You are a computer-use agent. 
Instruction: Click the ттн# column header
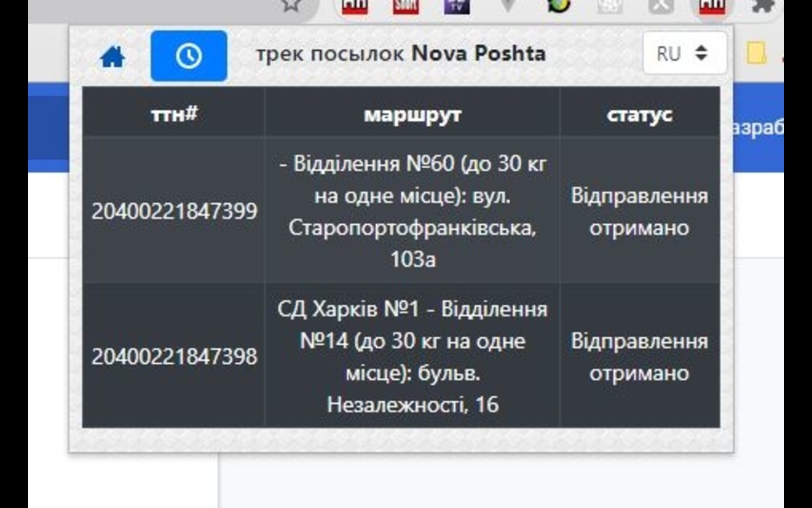(x=174, y=114)
